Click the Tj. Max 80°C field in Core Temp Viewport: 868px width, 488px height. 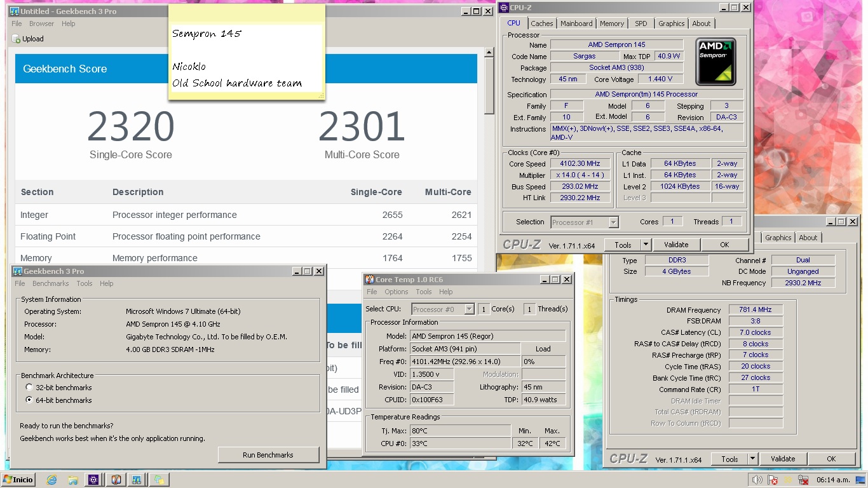(x=461, y=431)
